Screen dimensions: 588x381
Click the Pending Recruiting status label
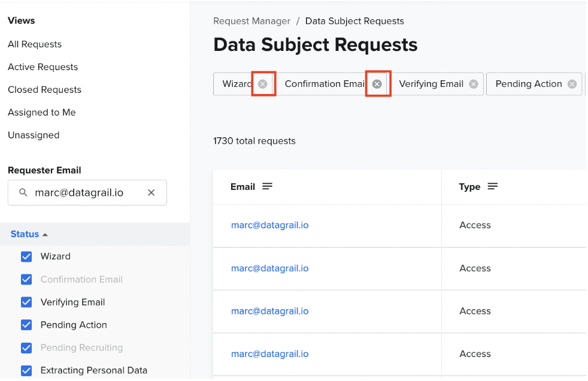pos(81,347)
